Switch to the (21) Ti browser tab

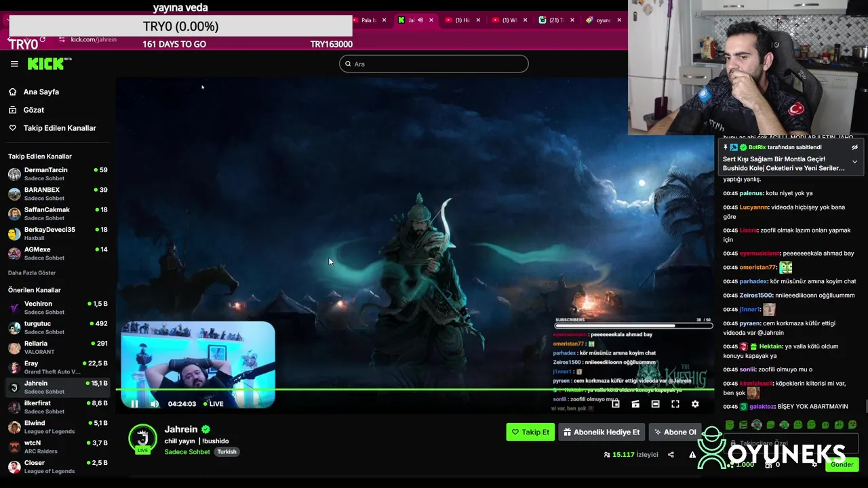(x=556, y=20)
